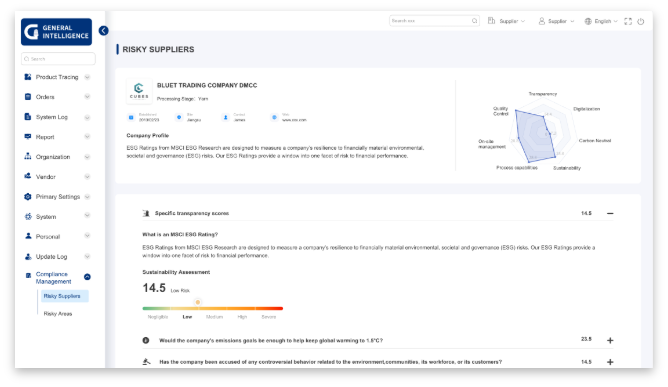
Task: Collapse the sidebar with the arrow button
Action: [104, 31]
